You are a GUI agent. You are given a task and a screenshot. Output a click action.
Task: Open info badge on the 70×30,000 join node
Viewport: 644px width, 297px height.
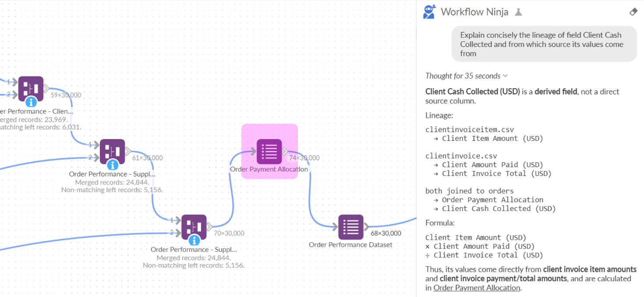pos(194,240)
